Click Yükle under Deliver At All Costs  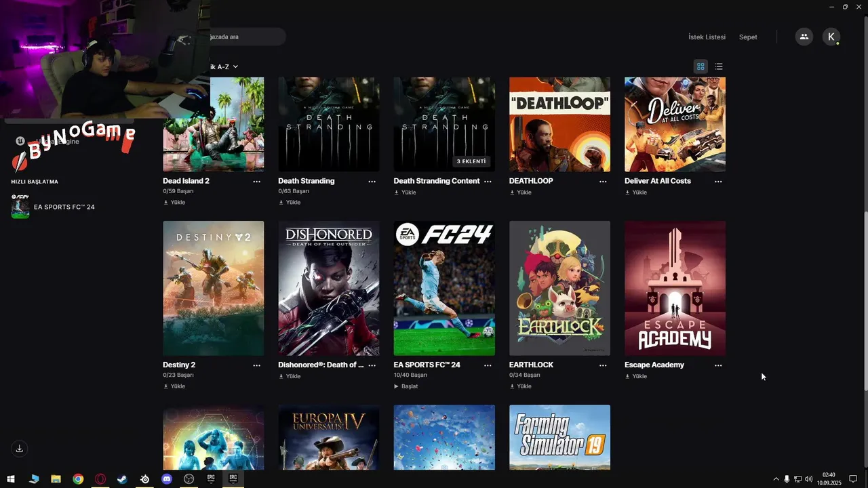[x=635, y=192]
